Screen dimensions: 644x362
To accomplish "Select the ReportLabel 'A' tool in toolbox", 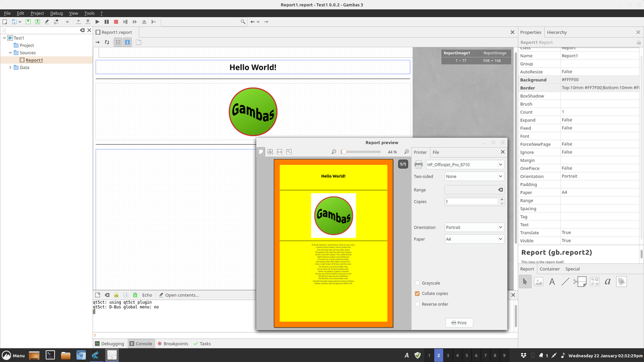I will 552,282.
